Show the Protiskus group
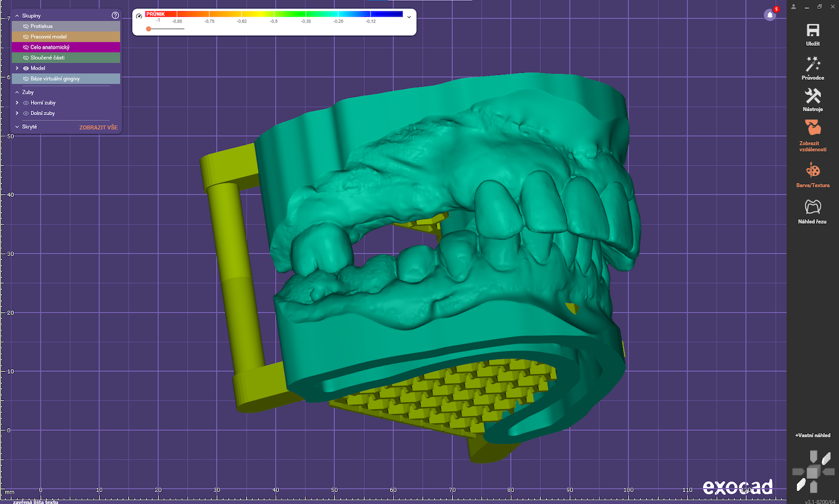Screen dimensions: 839x504 26,26
